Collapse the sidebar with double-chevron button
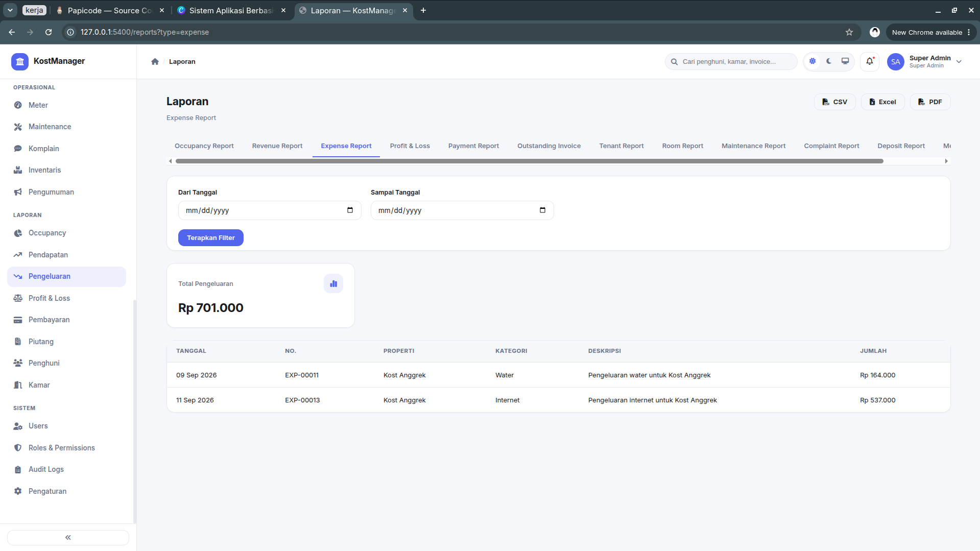This screenshot has height=551, width=980. (68, 537)
